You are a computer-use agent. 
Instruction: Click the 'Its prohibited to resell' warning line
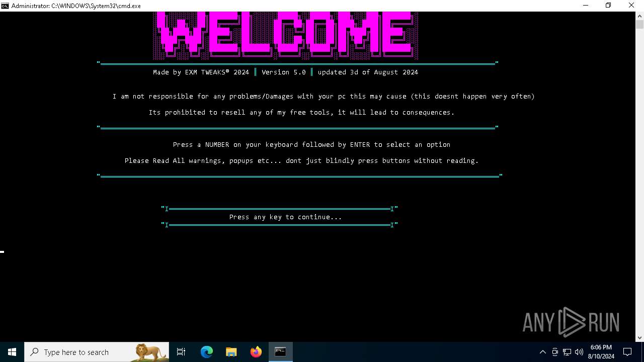301,112
